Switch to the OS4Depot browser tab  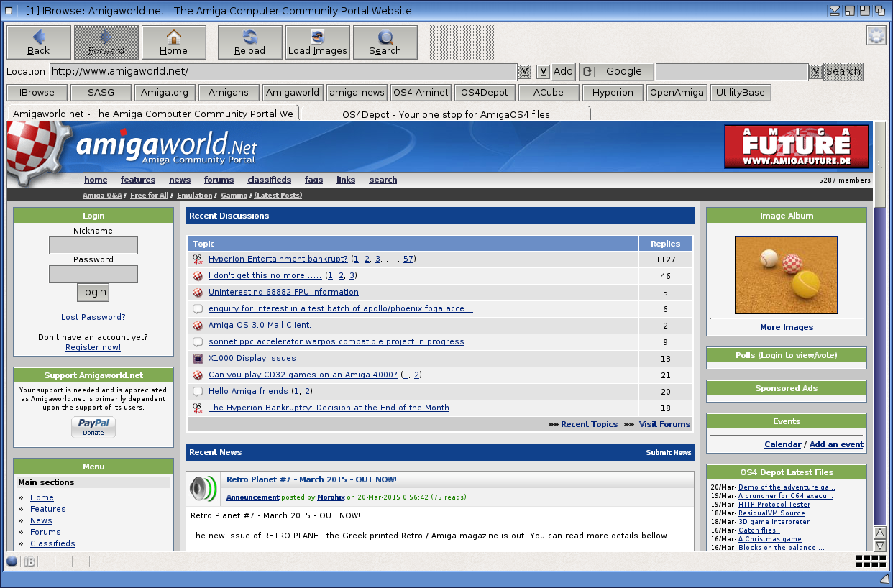[446, 114]
